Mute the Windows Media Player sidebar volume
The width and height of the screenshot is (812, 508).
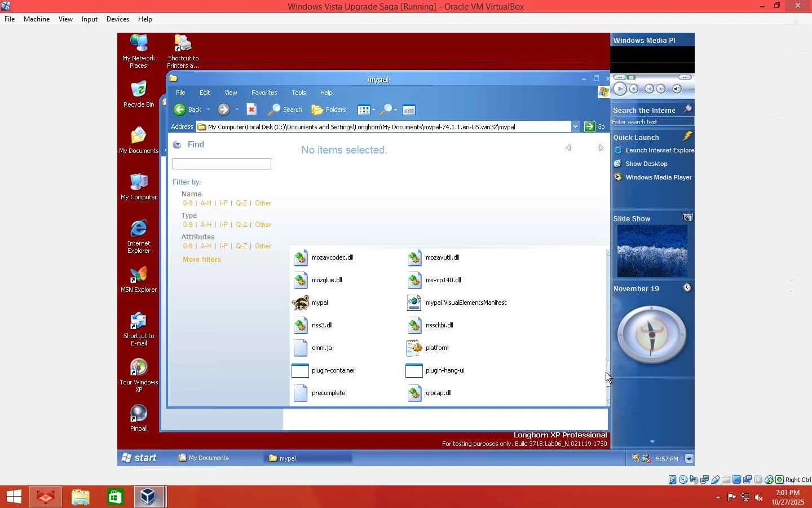pos(677,89)
